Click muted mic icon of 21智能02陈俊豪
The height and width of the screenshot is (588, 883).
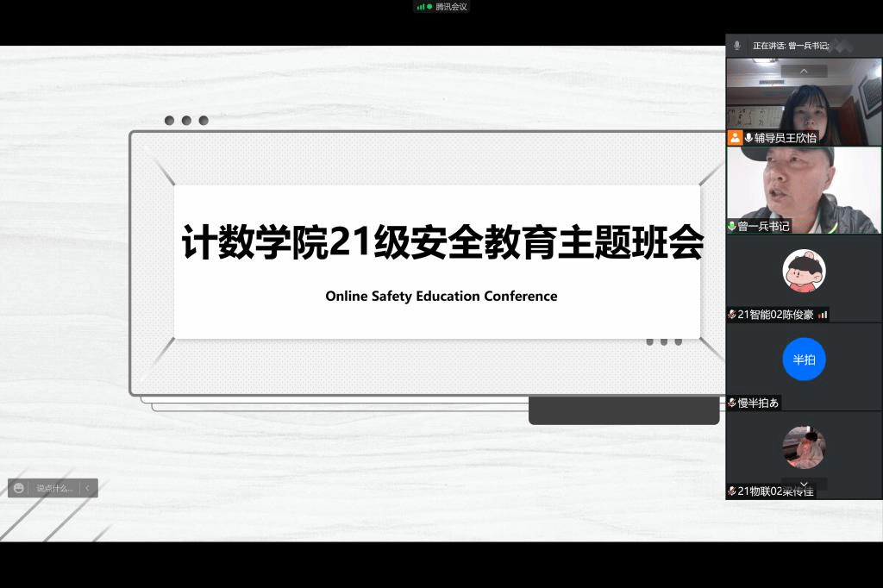(732, 315)
